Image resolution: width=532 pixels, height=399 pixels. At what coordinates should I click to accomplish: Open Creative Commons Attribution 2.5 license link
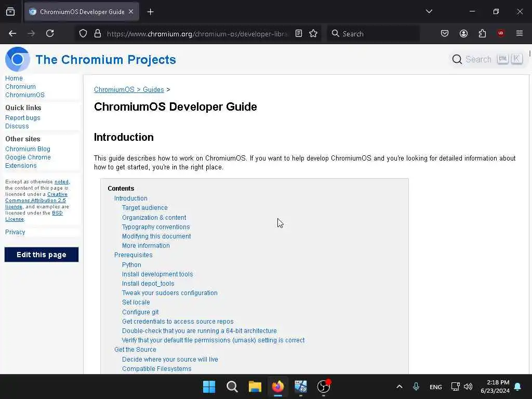point(36,201)
